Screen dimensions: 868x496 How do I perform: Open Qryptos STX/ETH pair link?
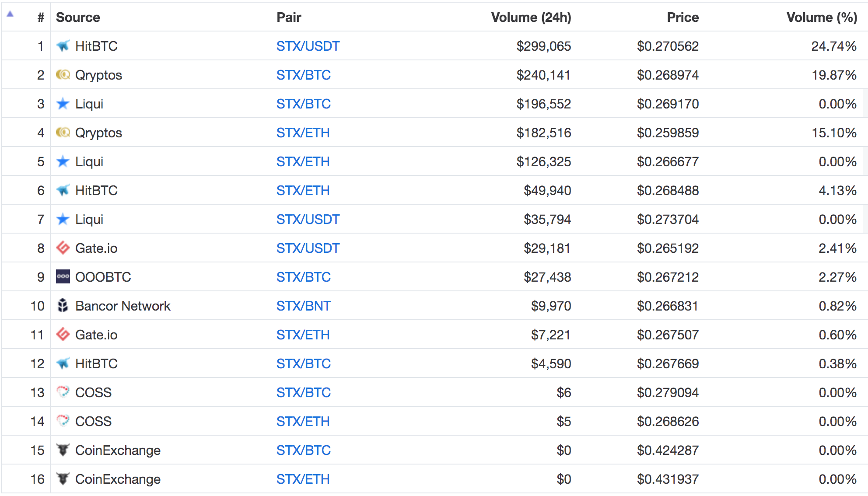coord(303,133)
